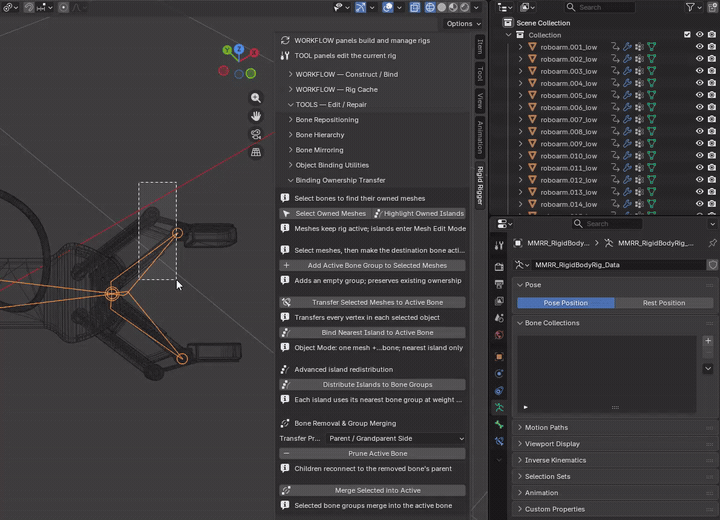Screen dimensions: 720x520
Task: Toggle proportional editing in viewport header
Action: [63, 7]
